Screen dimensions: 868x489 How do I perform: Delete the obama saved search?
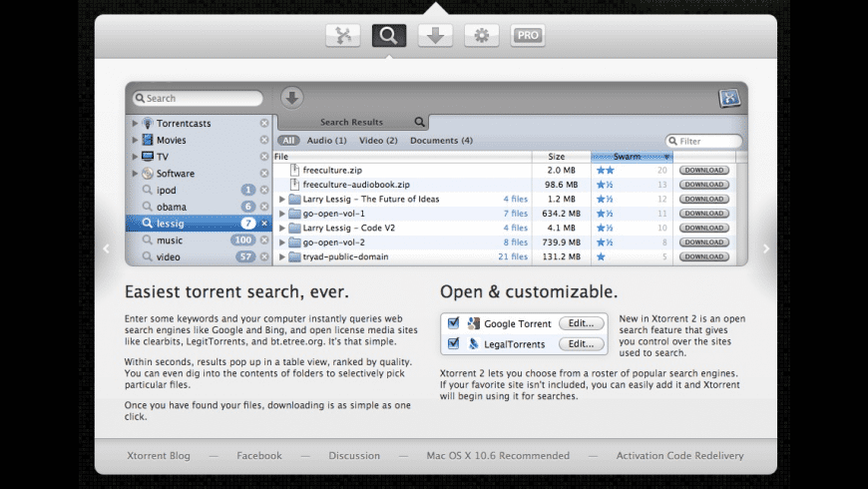(264, 206)
